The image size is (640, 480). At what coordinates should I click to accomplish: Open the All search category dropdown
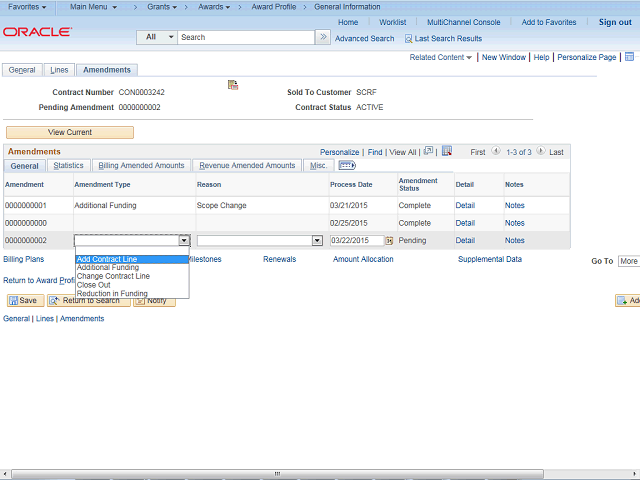[x=157, y=37]
